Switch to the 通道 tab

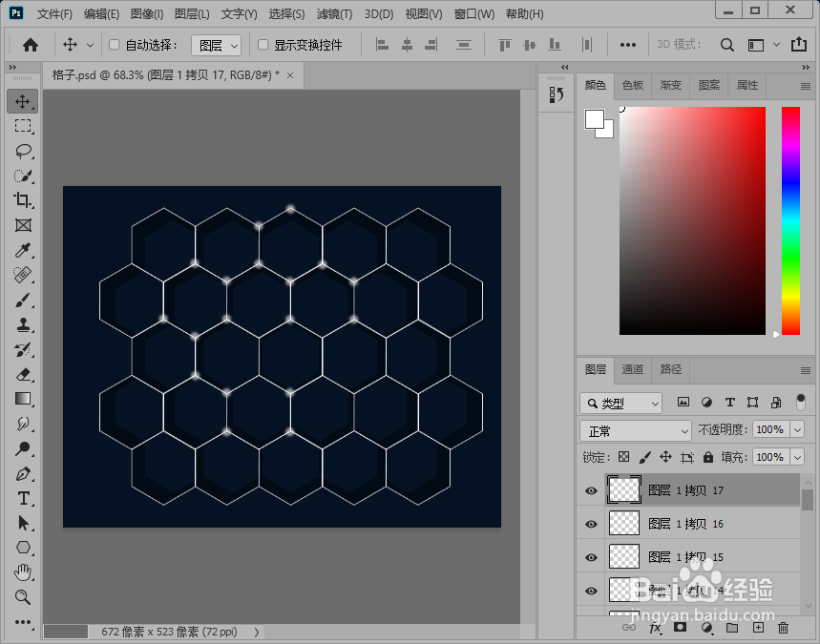click(x=633, y=369)
